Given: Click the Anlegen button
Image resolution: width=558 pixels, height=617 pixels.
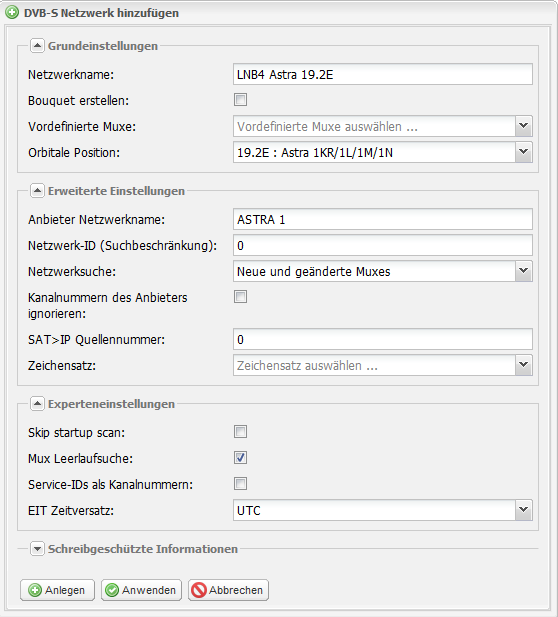Looking at the screenshot, I should pyautogui.click(x=57, y=590).
